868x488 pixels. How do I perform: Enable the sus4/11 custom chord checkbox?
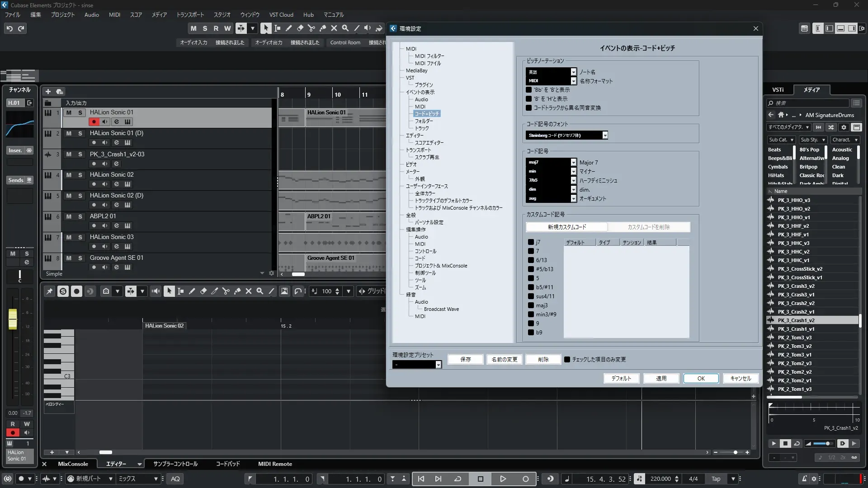[531, 296]
